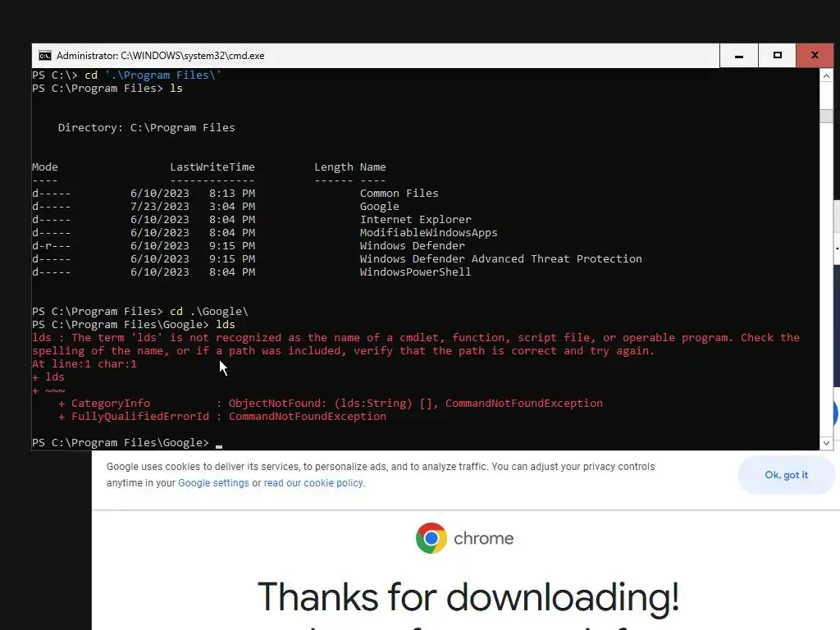
Task: Click the "Google" directory entry in listing
Action: [x=379, y=206]
